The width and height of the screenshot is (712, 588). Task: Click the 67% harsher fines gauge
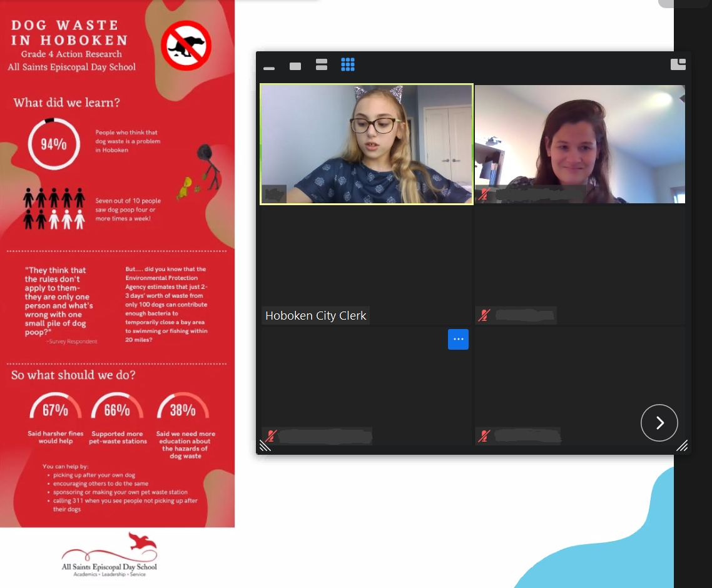(x=55, y=410)
